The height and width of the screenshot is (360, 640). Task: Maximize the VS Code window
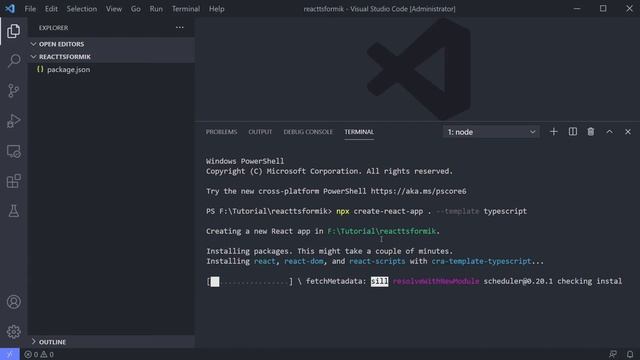coord(603,9)
